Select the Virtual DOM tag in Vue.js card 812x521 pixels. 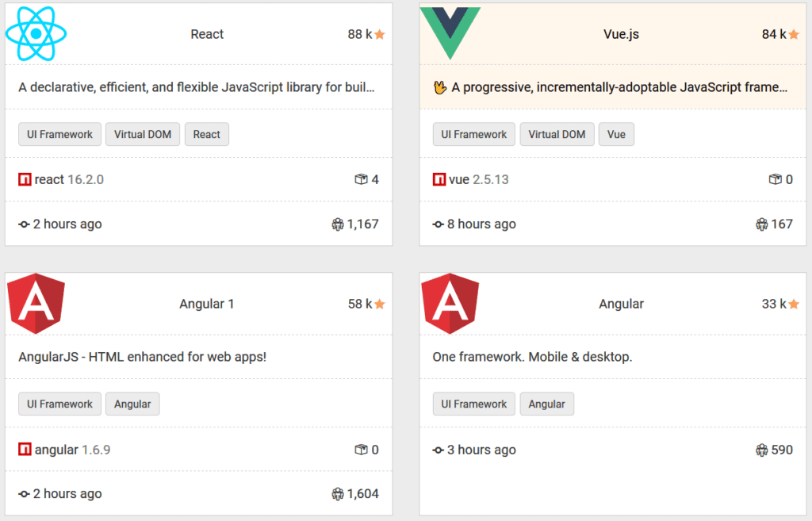click(557, 135)
